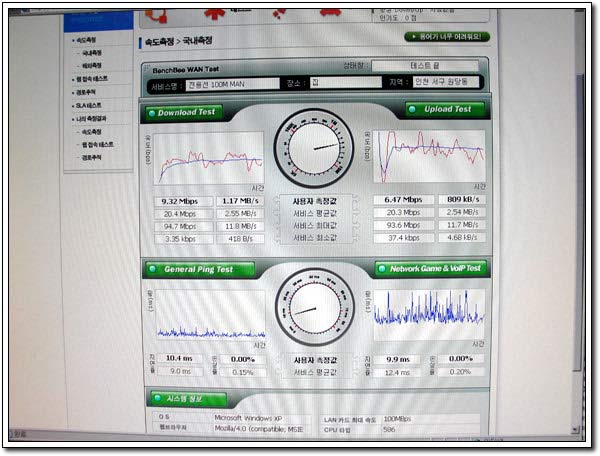Screen dimensions: 600x456
Task: Click the 지역 field showing 인천 서구
Action: 445,81
